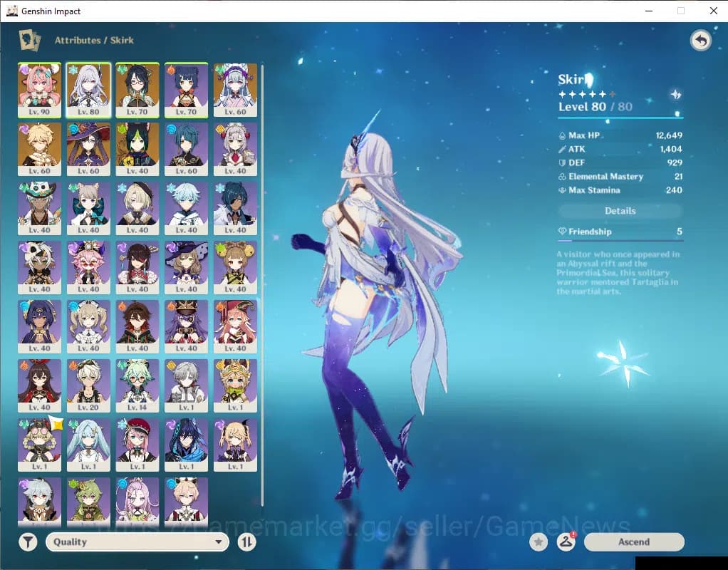Select Collei's portrait in bottom row

tap(88, 502)
